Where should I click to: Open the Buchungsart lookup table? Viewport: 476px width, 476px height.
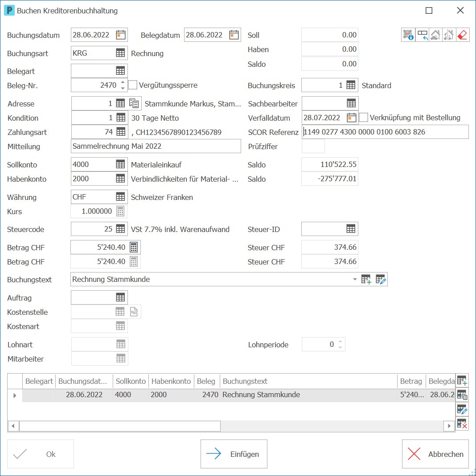[120, 53]
